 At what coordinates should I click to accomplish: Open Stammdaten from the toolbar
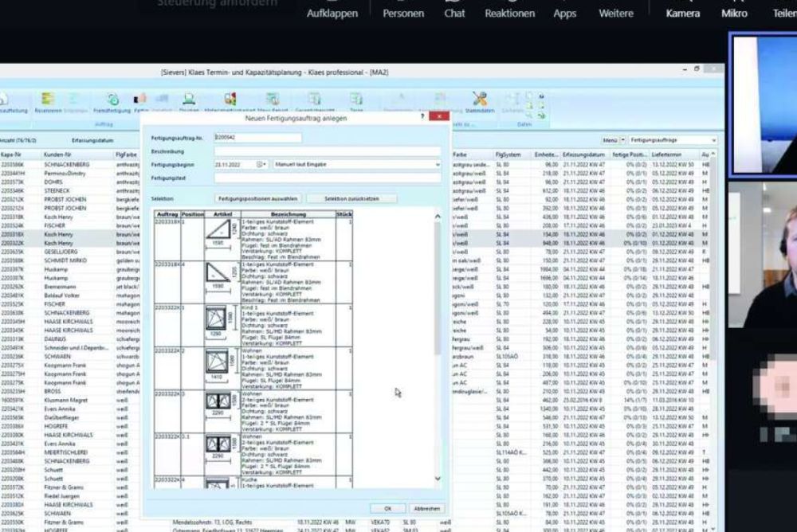click(480, 102)
